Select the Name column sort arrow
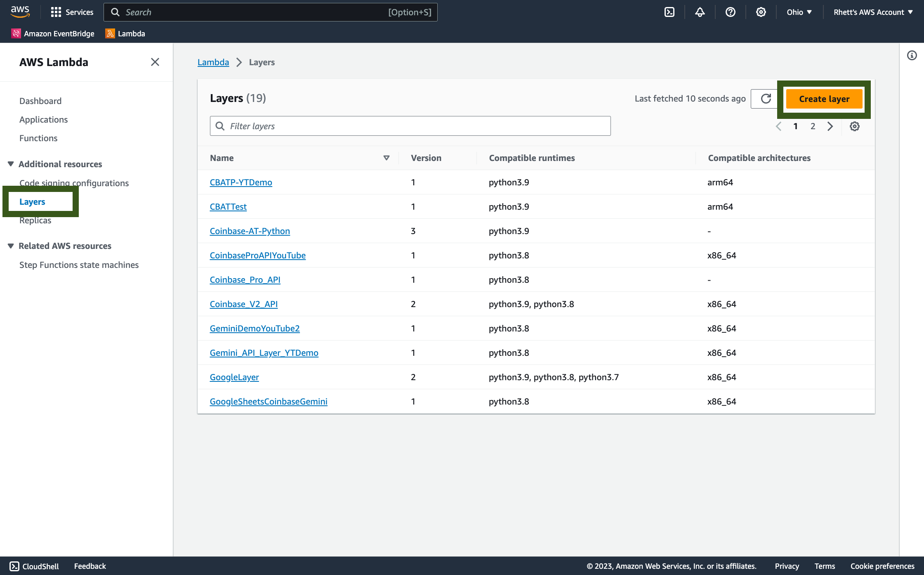This screenshot has width=924, height=575. (x=387, y=158)
